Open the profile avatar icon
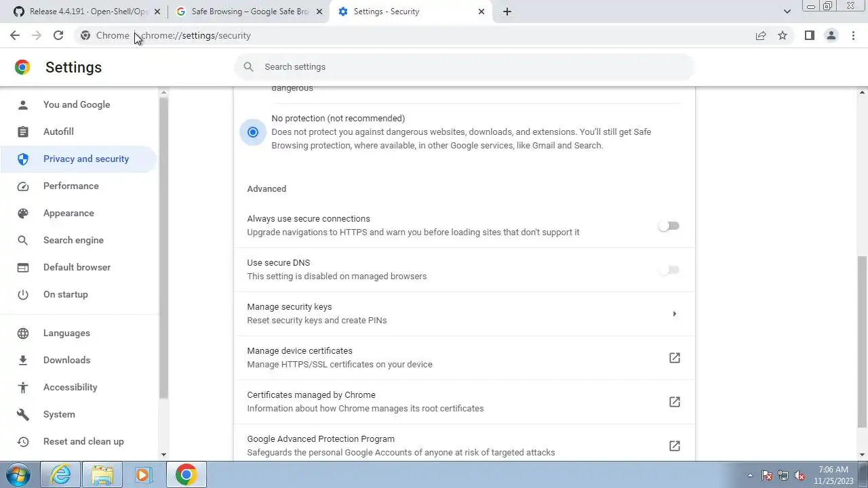This screenshot has height=488, width=868. (x=831, y=35)
